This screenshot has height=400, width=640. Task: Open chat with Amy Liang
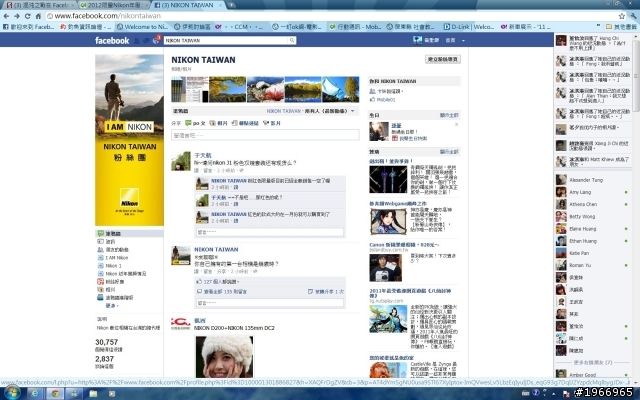(580, 192)
